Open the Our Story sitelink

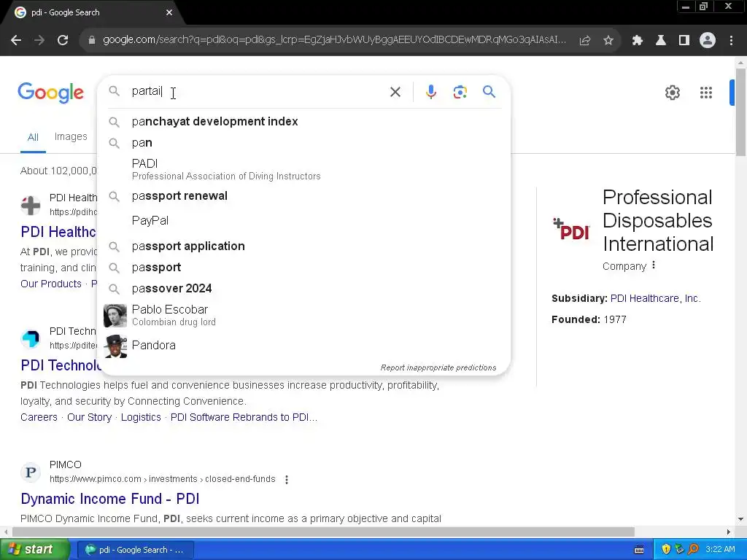(x=89, y=418)
